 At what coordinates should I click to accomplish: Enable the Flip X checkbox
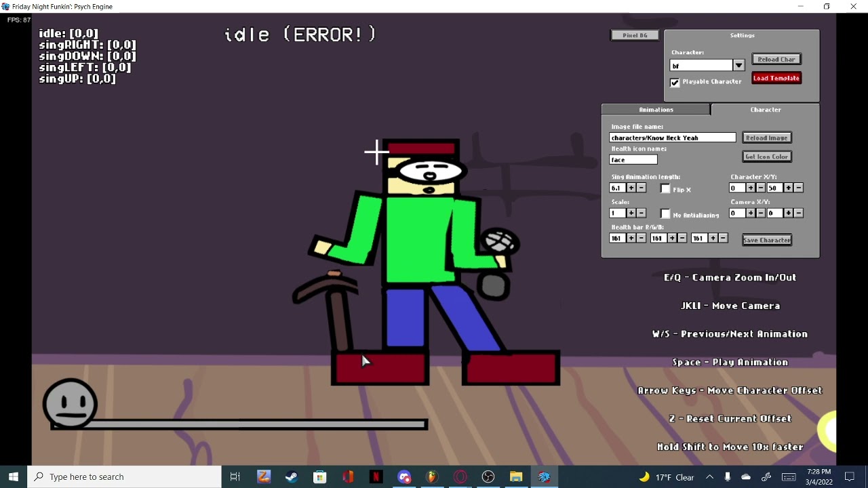665,189
